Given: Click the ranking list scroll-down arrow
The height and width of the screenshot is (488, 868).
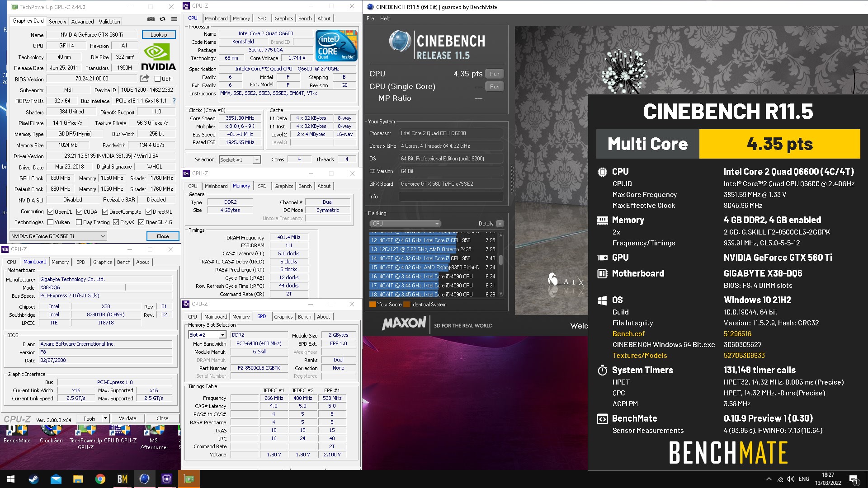Looking at the screenshot, I should pos(501,294).
